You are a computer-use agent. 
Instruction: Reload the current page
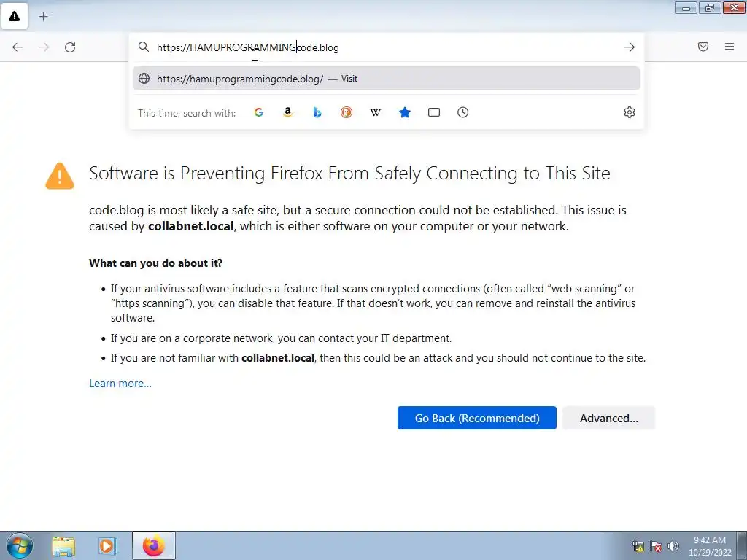coord(70,47)
